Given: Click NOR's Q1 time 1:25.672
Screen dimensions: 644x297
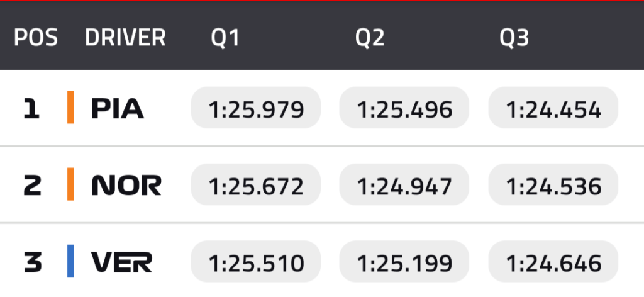Looking at the screenshot, I should [x=256, y=185].
